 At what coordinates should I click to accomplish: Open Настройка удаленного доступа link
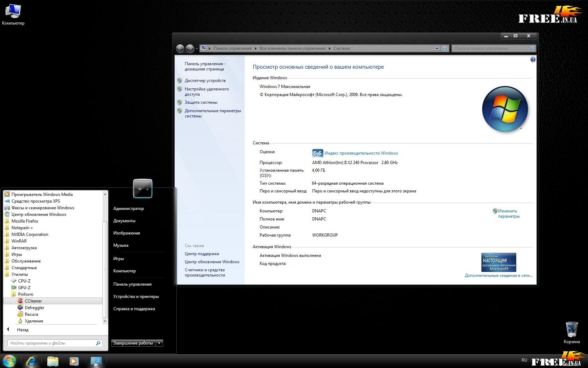coord(207,92)
